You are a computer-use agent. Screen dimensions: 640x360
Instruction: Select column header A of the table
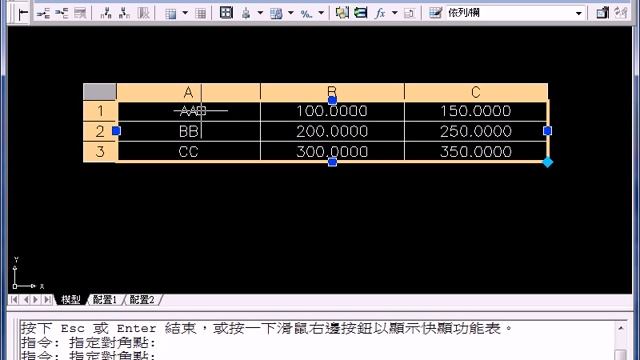pos(188,92)
